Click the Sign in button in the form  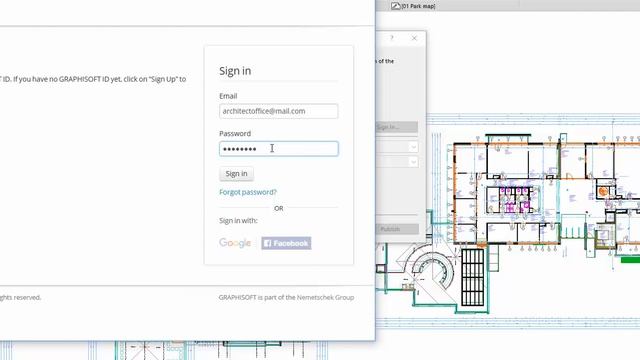pyautogui.click(x=236, y=173)
